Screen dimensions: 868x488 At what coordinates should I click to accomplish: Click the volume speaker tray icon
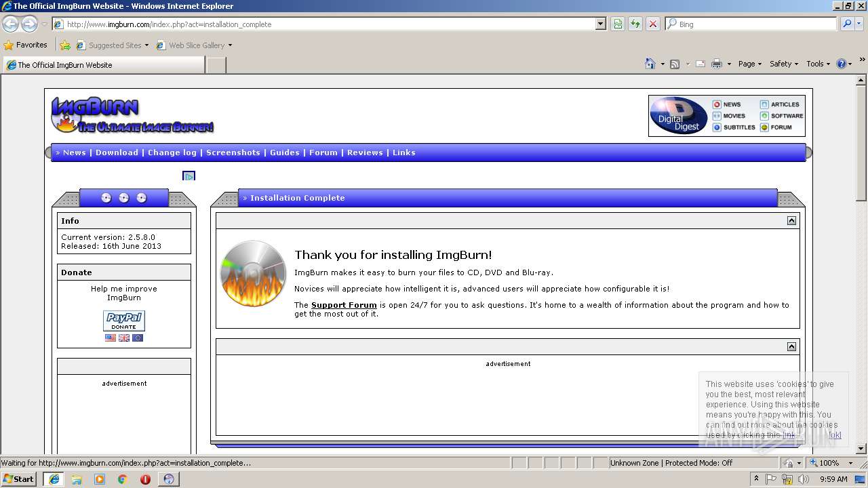(x=804, y=479)
